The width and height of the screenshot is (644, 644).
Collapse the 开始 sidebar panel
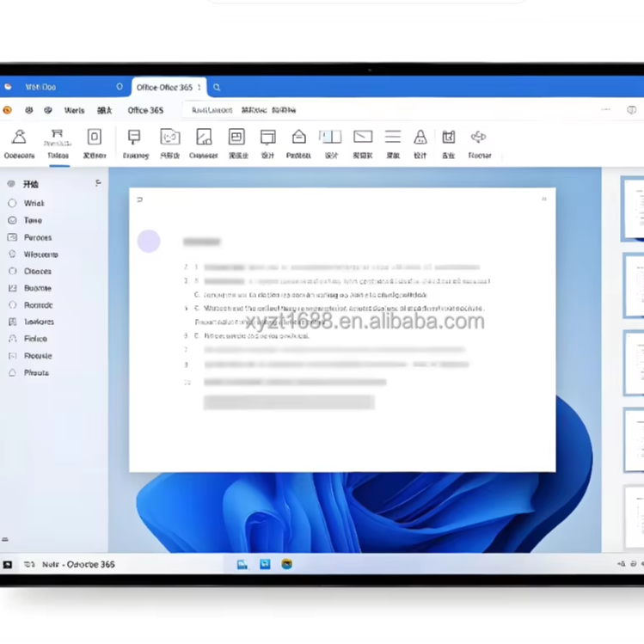click(98, 183)
